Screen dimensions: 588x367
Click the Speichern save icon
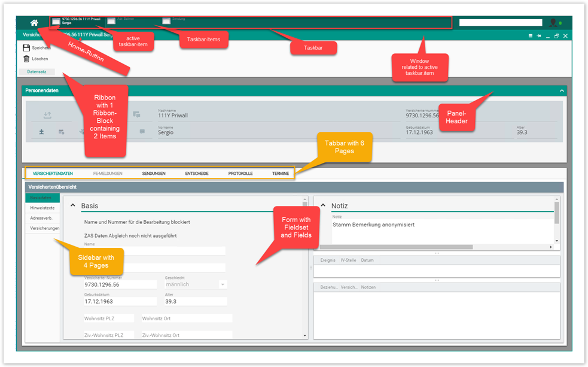pos(26,48)
